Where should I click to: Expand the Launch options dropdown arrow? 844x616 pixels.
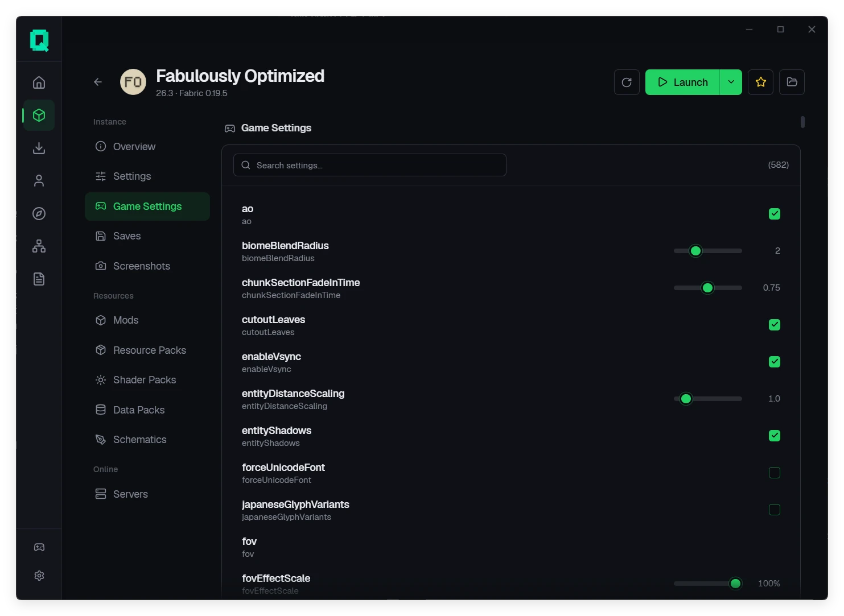click(731, 82)
